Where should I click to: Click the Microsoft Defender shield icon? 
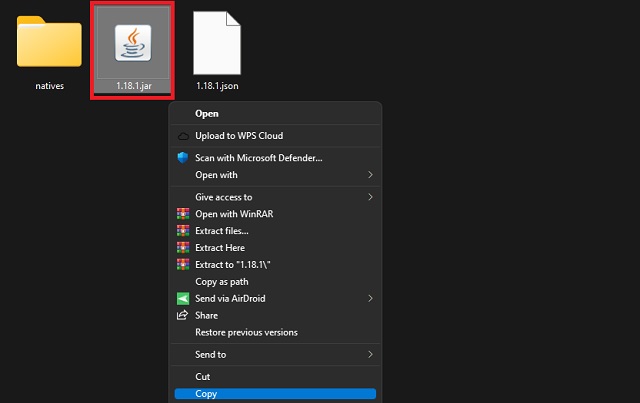183,158
